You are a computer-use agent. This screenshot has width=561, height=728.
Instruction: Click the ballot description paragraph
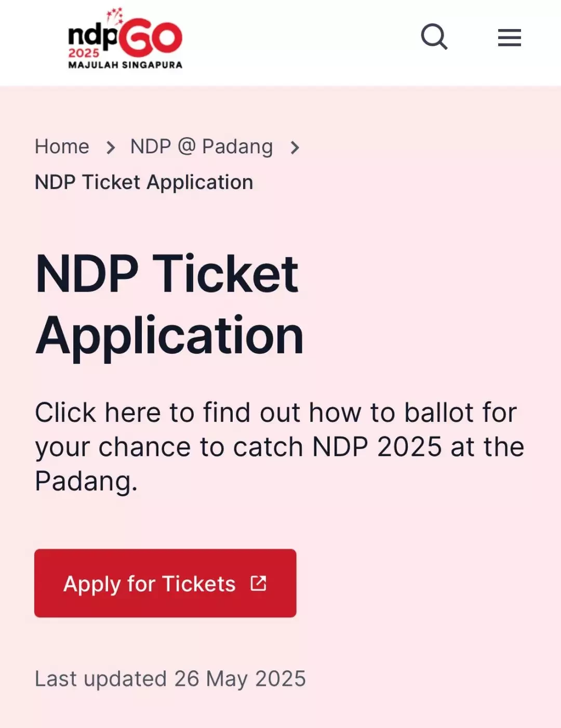pos(279,447)
